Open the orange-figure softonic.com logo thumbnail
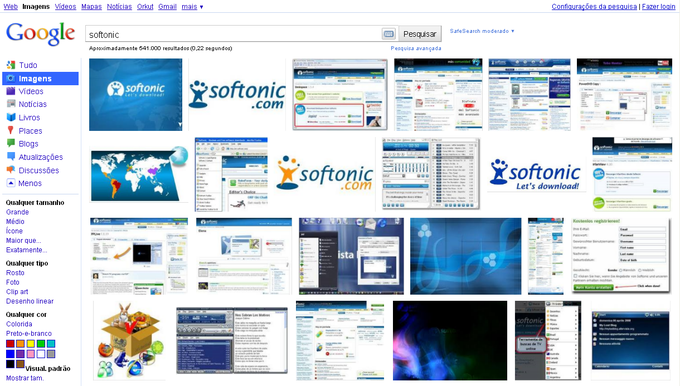Screen dimensions: 680x386 pos(324,174)
